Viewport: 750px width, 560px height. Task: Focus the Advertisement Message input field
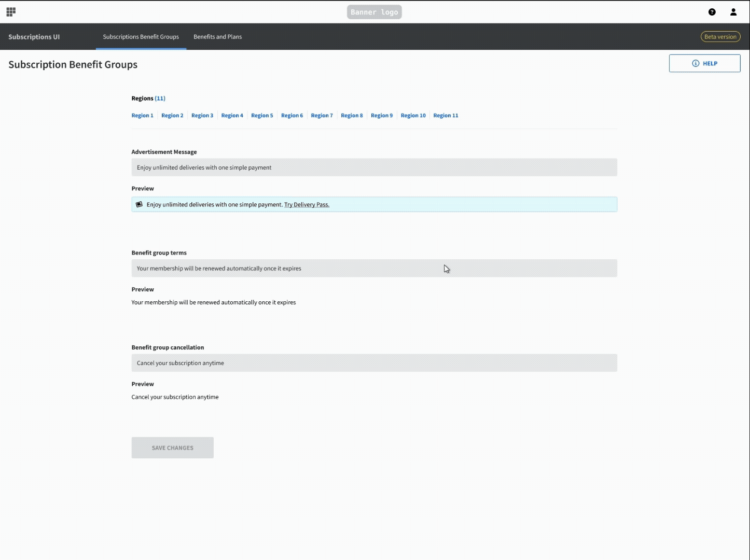click(374, 167)
